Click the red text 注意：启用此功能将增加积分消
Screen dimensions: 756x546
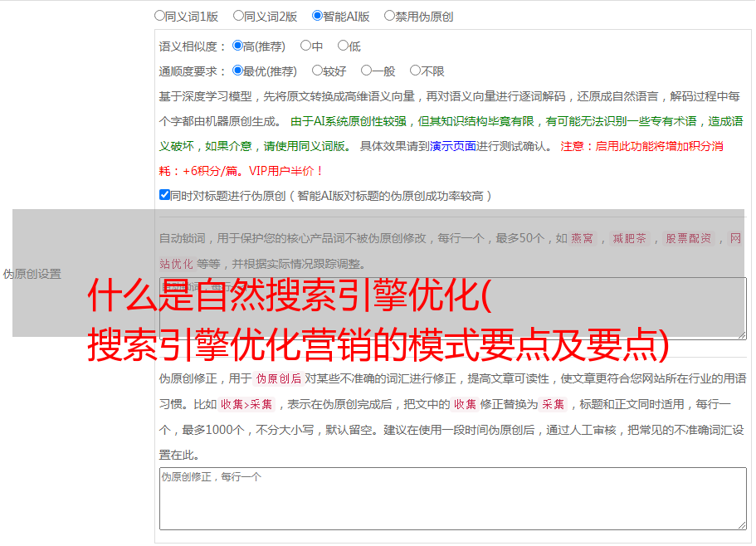coord(641,146)
